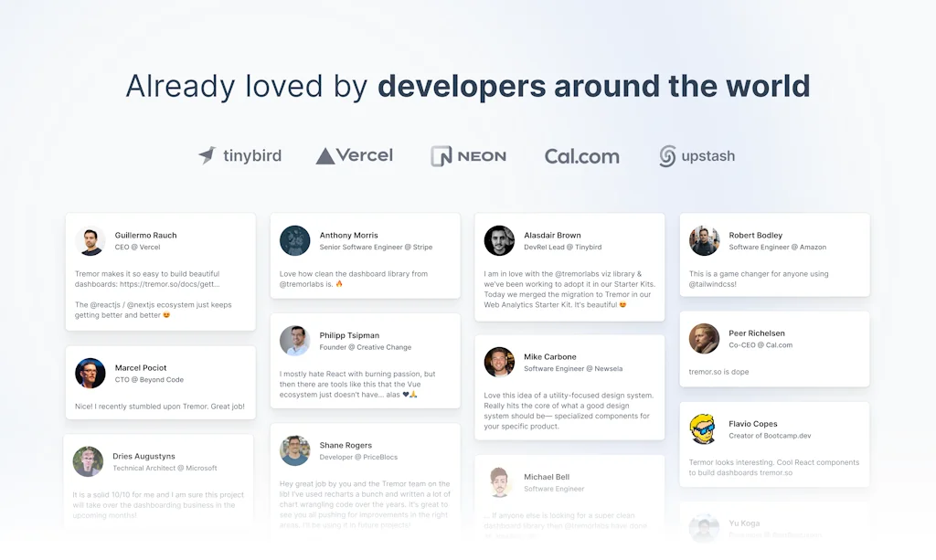Click 'It is a solid 10/10 for me' text
This screenshot has height=560, width=936.
[158, 504]
